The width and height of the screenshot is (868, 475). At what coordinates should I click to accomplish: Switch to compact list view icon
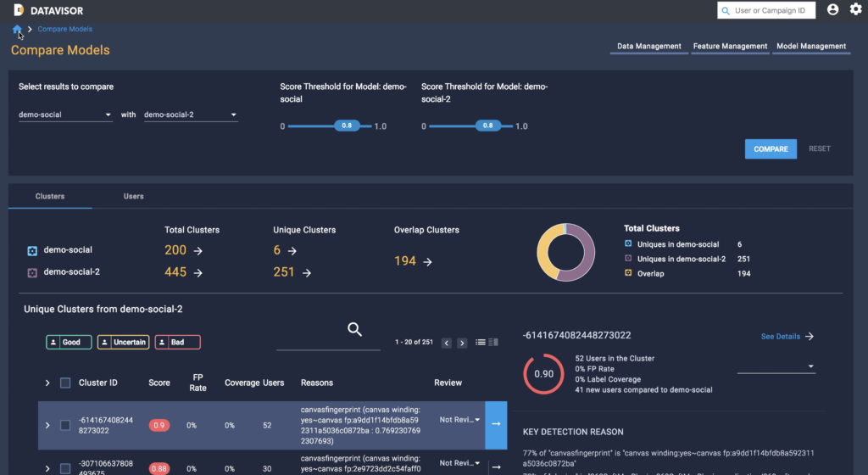(x=481, y=342)
